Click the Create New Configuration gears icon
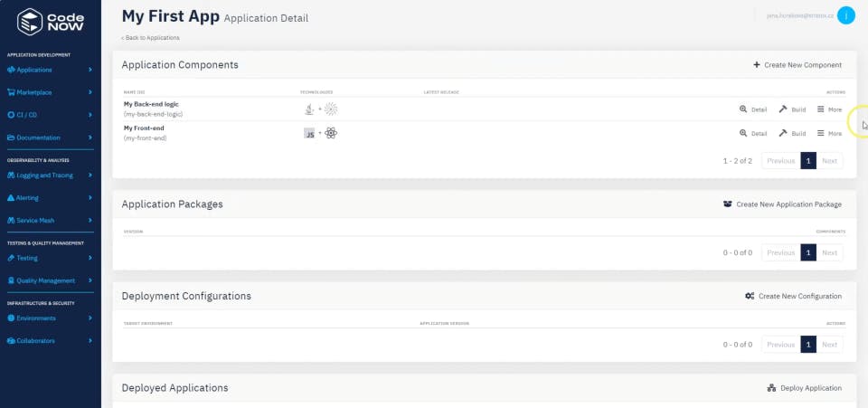The image size is (868, 408). pos(750,296)
